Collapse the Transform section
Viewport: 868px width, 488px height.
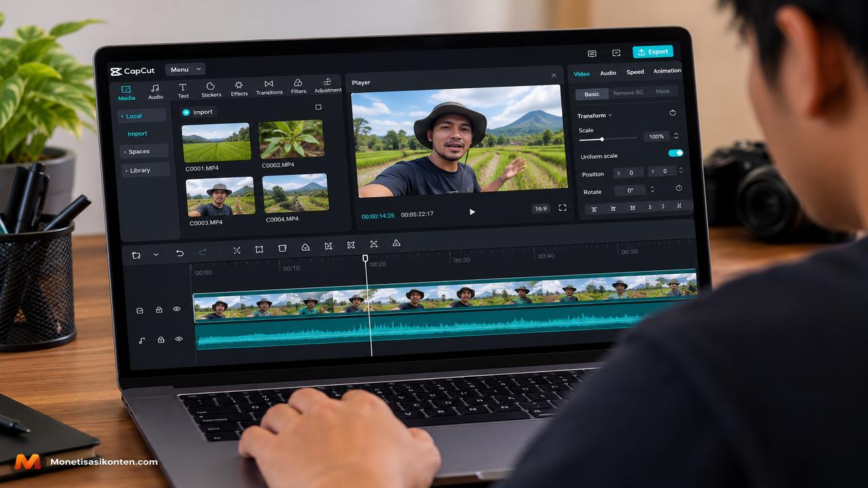tap(595, 116)
